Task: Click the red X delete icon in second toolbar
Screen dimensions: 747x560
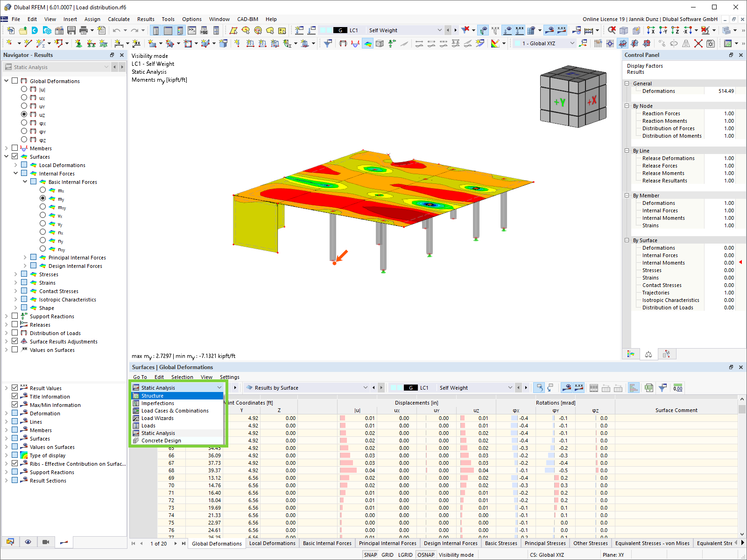Action: pos(698,43)
